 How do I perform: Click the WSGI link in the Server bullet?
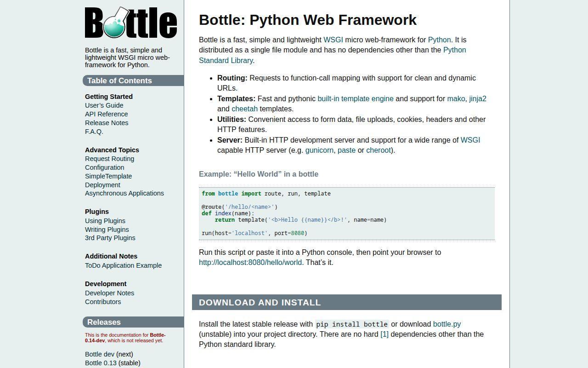coord(470,140)
